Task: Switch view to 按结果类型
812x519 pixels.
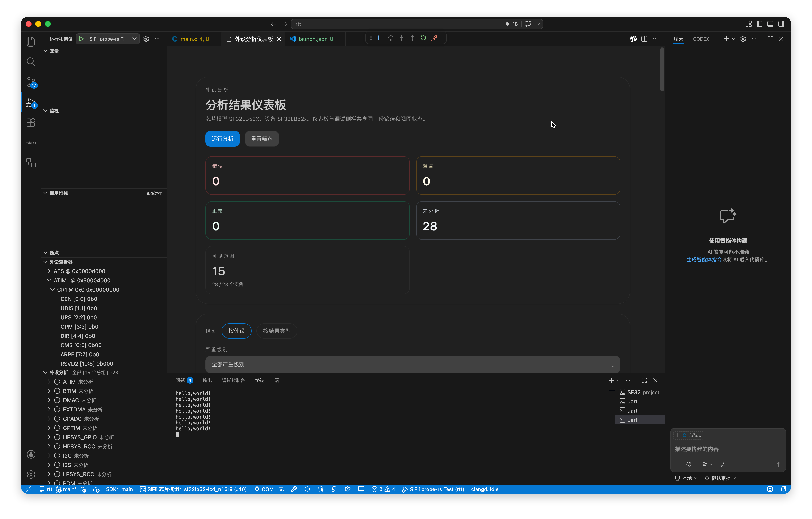Action: coord(276,331)
